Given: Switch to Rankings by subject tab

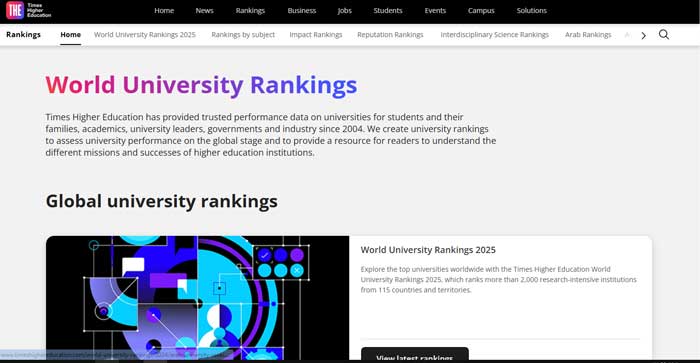Looking at the screenshot, I should coord(243,34).
